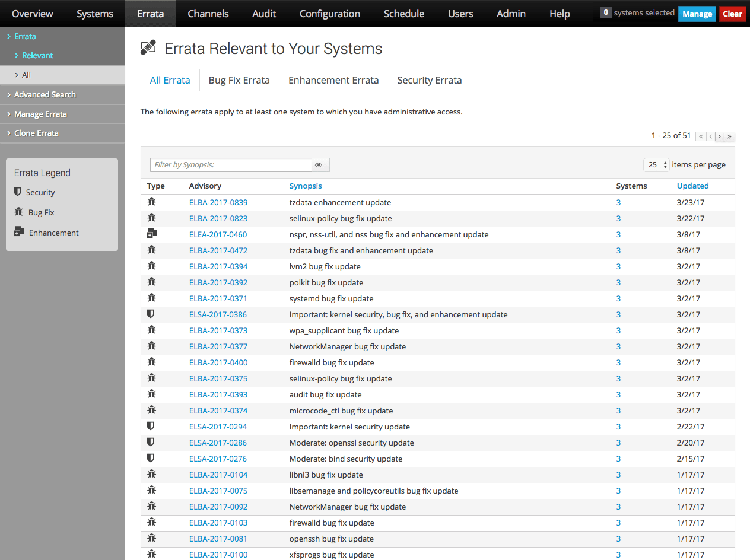Click the blue Manage button
750x560 pixels.
697,14
